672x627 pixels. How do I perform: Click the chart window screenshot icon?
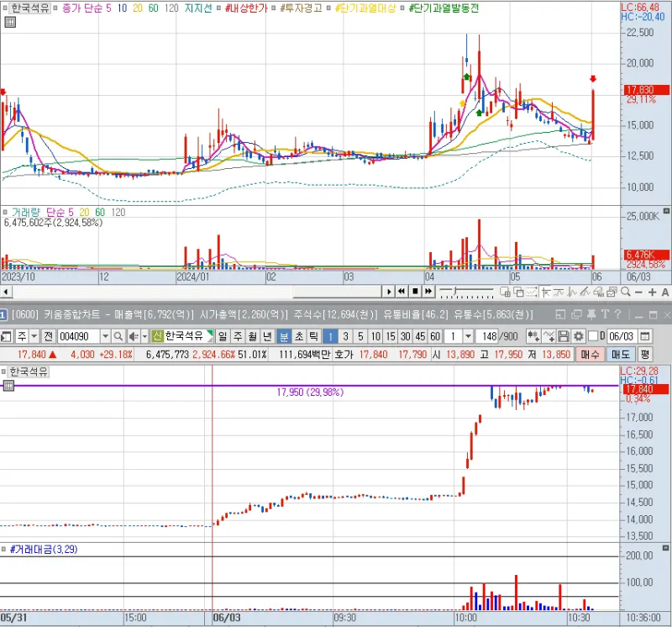pos(612,292)
